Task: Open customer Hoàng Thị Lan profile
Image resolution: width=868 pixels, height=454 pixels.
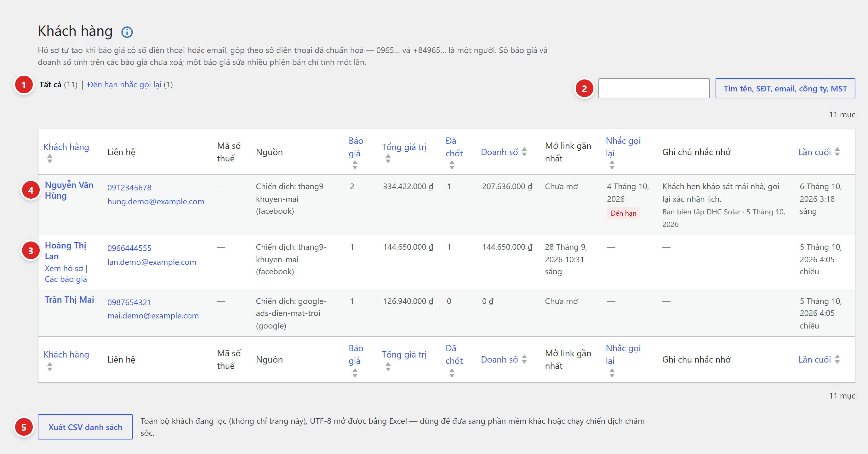Action: coord(66,251)
